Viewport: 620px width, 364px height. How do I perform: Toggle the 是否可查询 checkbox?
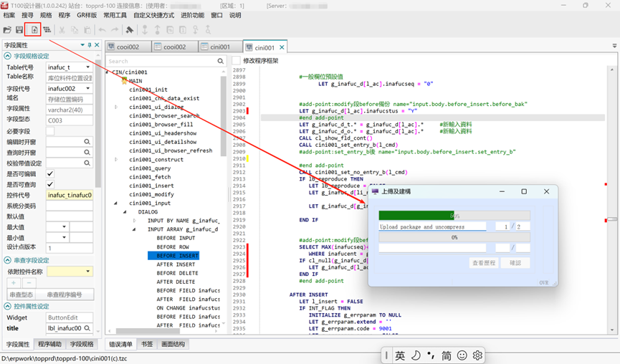click(50, 184)
